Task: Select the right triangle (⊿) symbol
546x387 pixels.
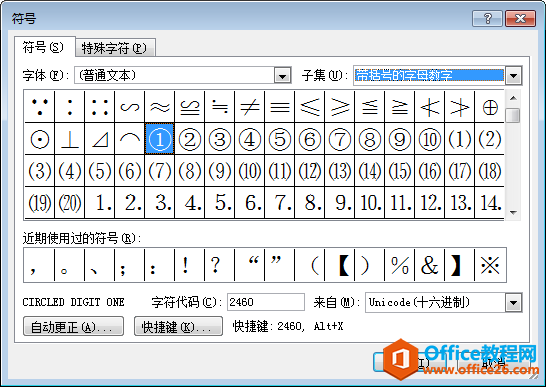Action: coord(100,139)
